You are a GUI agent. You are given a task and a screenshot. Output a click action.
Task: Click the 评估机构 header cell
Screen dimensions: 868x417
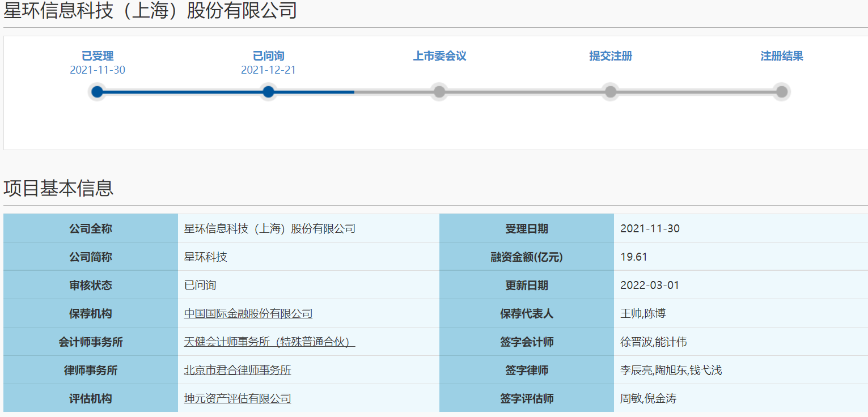point(91,398)
